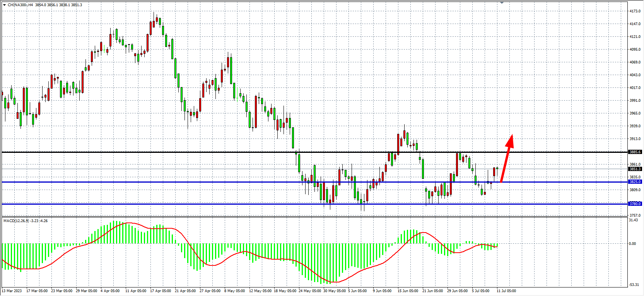Click the 13 Mar 2023 date label
644x296 pixels.
click(12, 291)
